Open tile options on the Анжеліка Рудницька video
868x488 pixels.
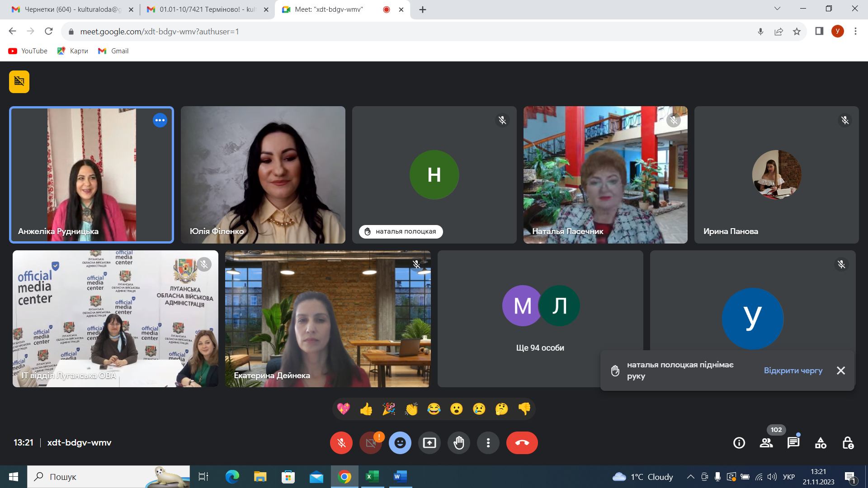160,120
